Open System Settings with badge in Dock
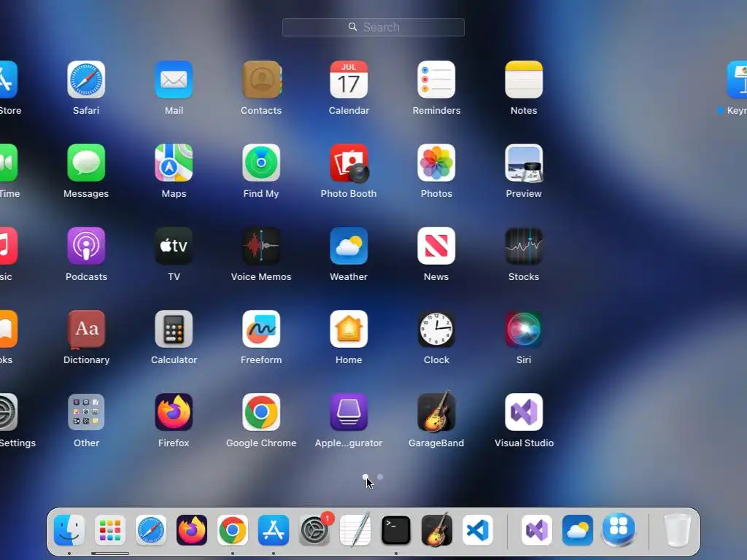The height and width of the screenshot is (560, 747). coord(315,529)
